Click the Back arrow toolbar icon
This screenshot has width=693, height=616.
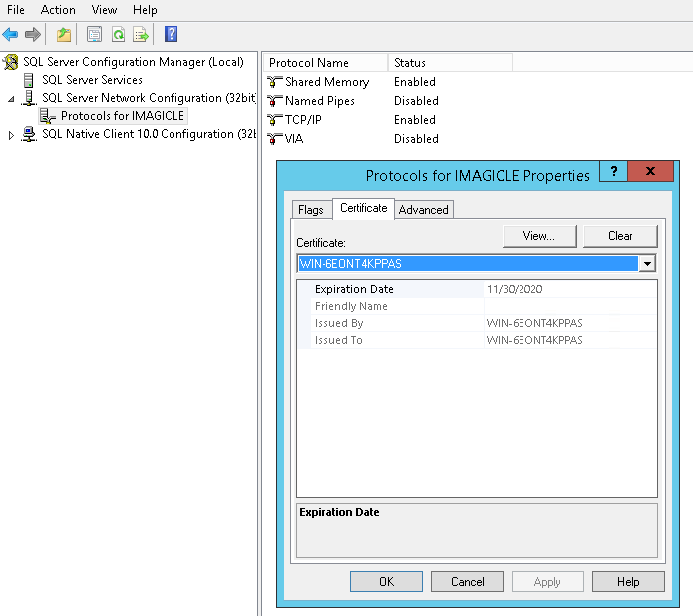pyautogui.click(x=11, y=35)
